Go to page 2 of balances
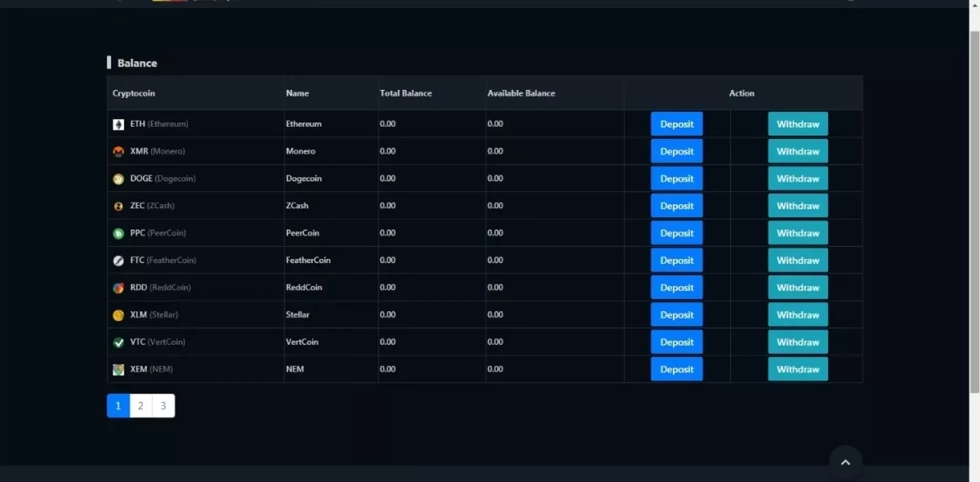This screenshot has width=980, height=482. (141, 406)
